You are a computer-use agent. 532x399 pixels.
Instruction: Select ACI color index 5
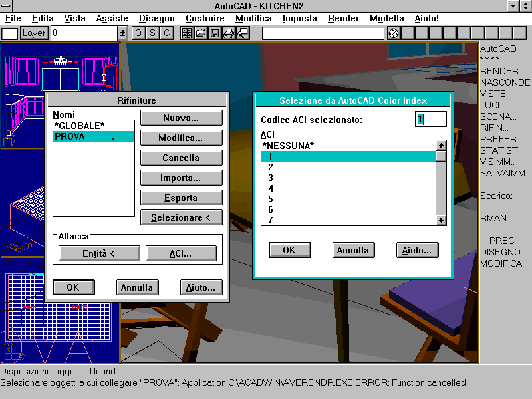click(x=348, y=199)
